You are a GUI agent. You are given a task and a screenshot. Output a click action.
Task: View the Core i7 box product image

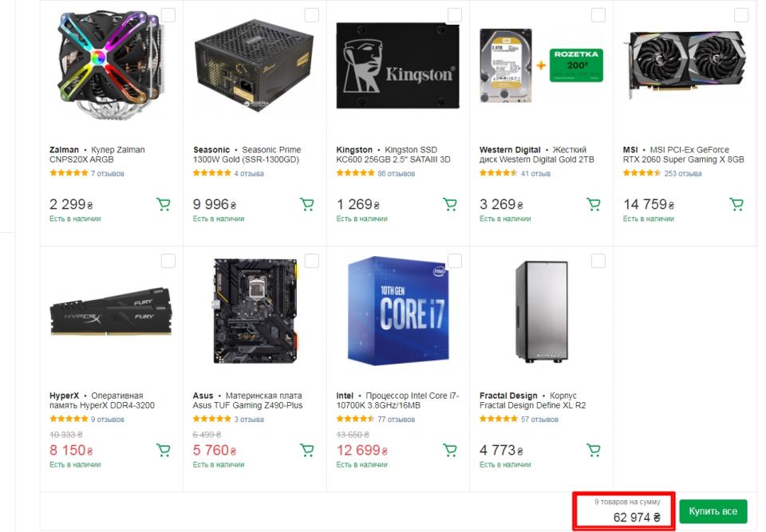pos(397,311)
